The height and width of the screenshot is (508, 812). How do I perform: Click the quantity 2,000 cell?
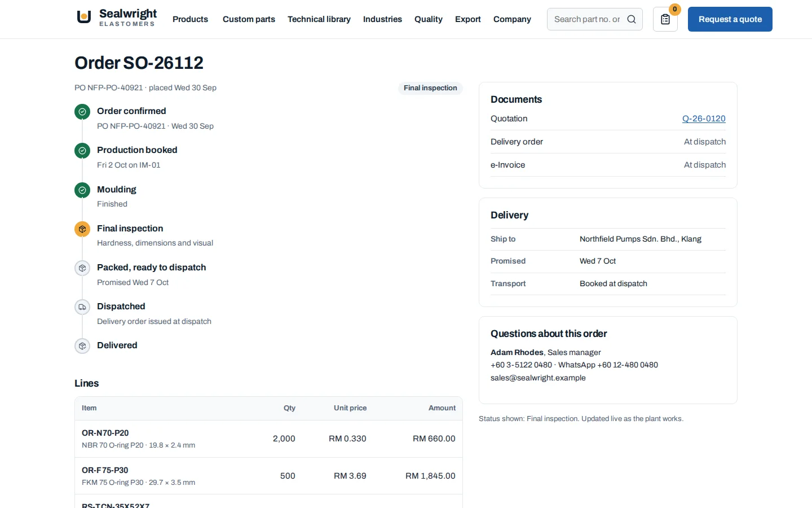284,439
